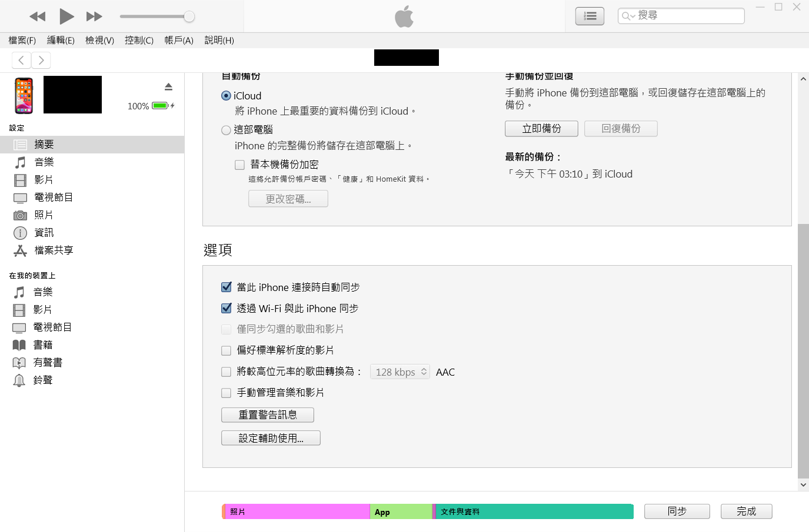Open the search options magnifier dropdown

(628, 16)
